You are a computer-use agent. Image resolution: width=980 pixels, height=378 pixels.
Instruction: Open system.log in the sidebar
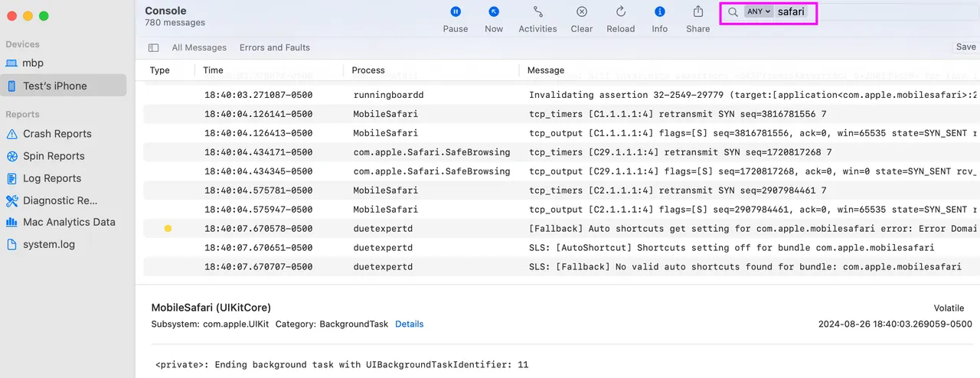coord(64,244)
